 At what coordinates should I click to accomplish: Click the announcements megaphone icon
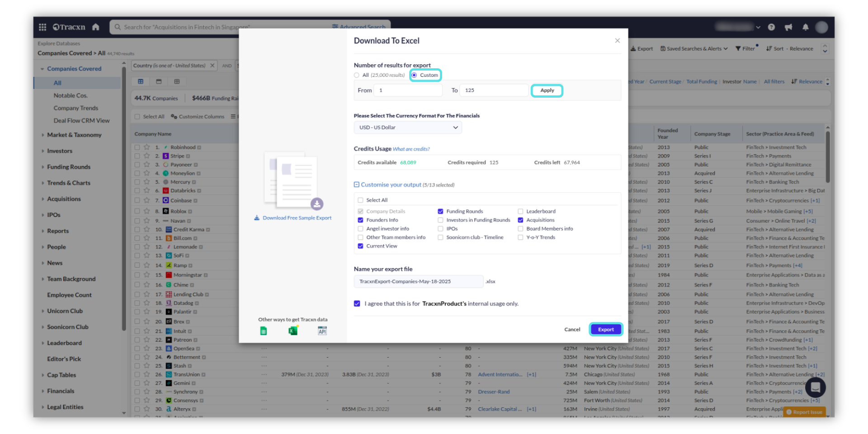click(788, 27)
